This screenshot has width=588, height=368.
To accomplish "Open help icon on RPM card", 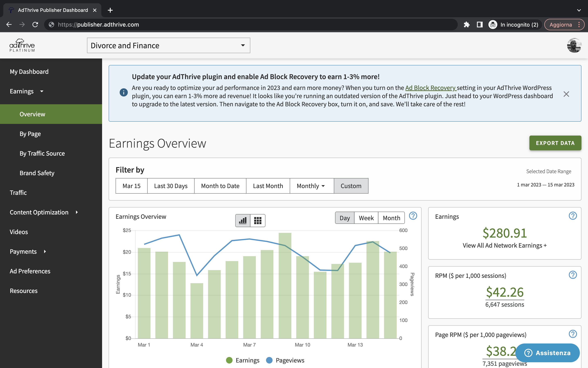I will click(x=573, y=275).
